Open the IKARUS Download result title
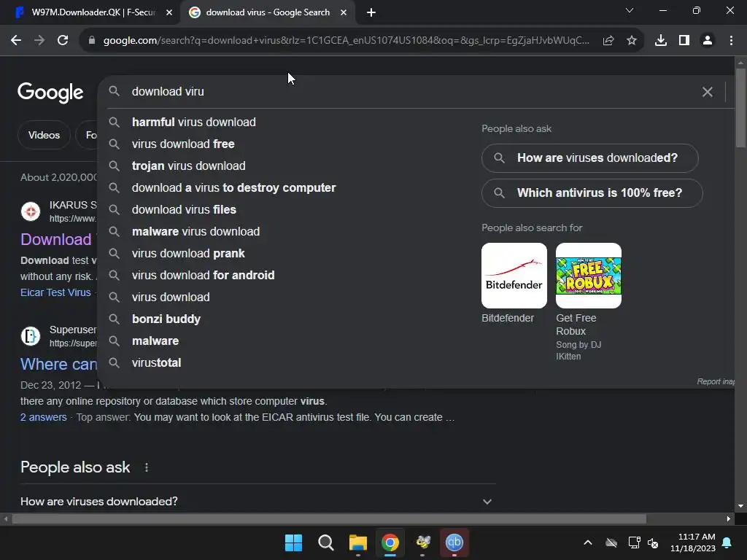 pyautogui.click(x=55, y=239)
